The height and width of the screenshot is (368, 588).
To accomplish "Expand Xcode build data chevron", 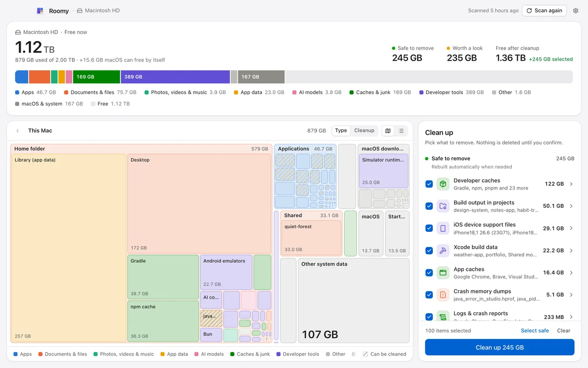I will point(571,251).
